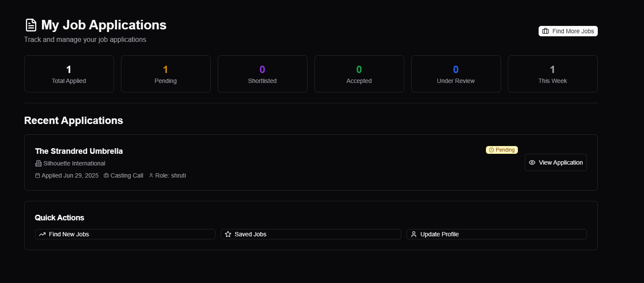This screenshot has width=644, height=283.
Task: Open Find More Jobs
Action: pyautogui.click(x=568, y=31)
